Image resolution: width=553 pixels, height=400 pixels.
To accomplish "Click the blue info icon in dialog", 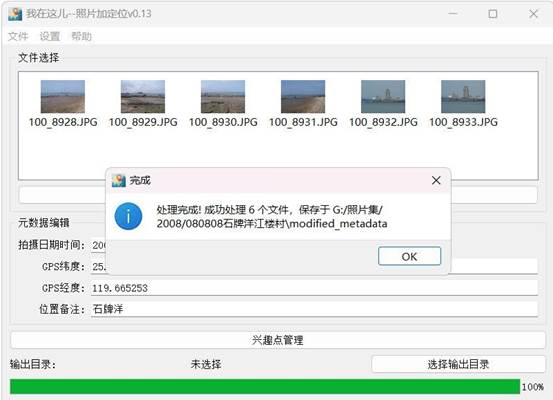I will (128, 216).
